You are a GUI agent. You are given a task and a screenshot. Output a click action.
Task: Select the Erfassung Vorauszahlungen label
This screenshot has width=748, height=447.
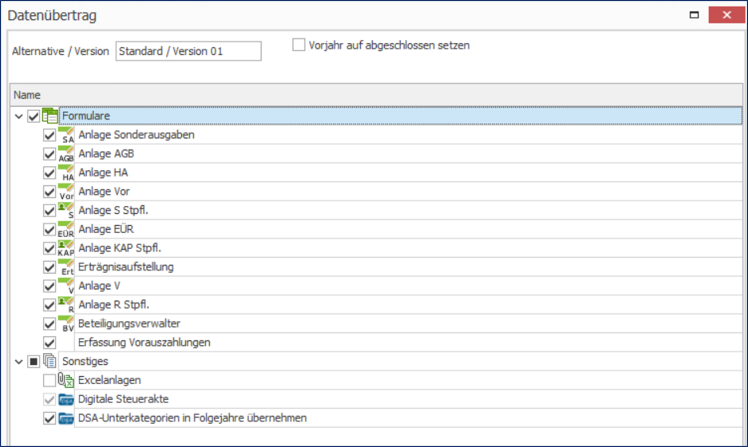click(x=144, y=343)
